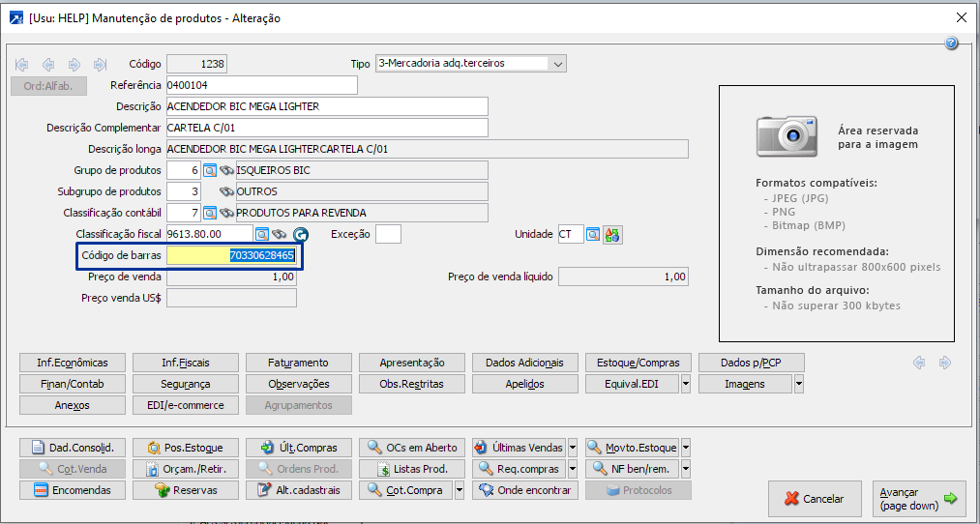Screen dimensions: 980x524
Task: Open lookup search for Grupo de produtos
Action: point(209,170)
